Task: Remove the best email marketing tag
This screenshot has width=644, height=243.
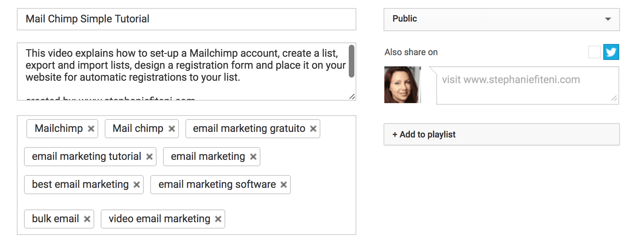Action: point(137,185)
